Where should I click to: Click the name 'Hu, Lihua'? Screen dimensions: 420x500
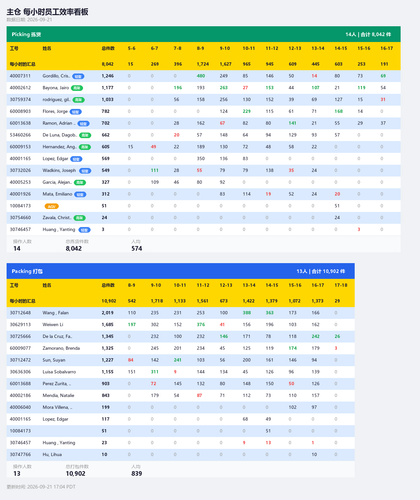[52, 455]
